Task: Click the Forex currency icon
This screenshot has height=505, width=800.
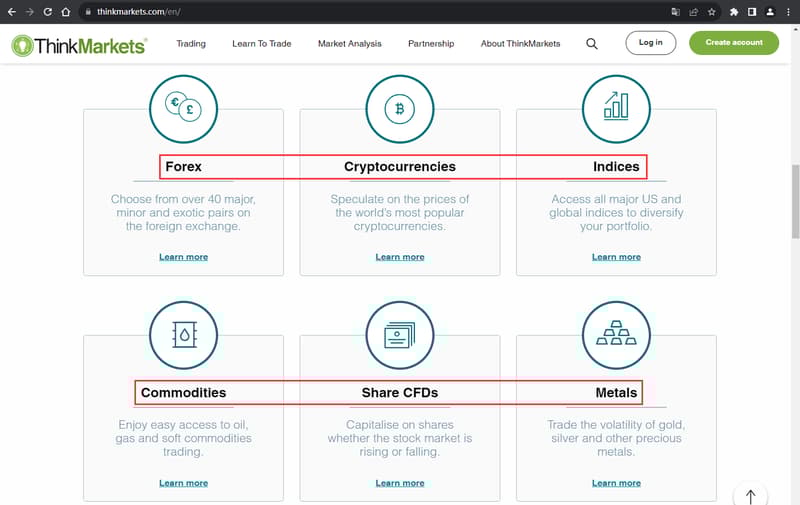Action: pos(183,108)
